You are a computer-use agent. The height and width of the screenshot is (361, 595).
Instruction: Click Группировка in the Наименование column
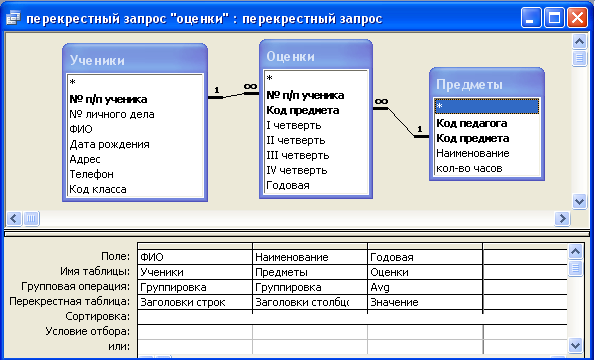[x=310, y=287]
